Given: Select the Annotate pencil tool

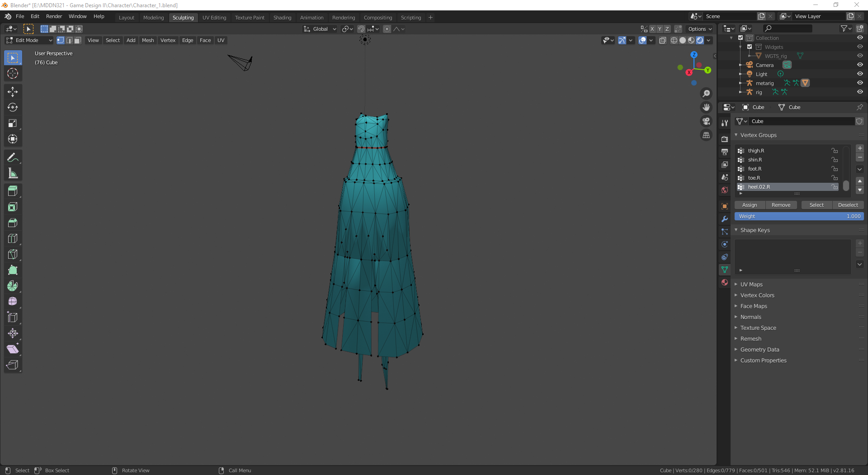Looking at the screenshot, I should pyautogui.click(x=13, y=158).
